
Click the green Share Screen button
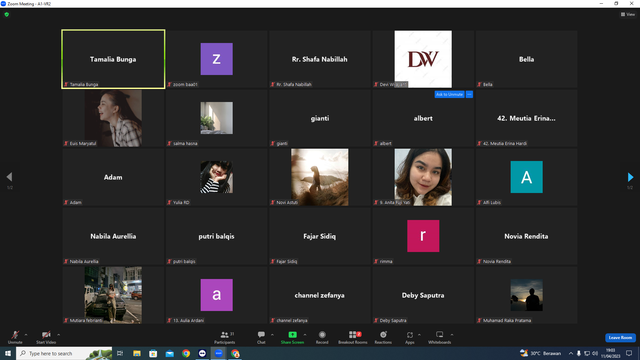pos(292,337)
